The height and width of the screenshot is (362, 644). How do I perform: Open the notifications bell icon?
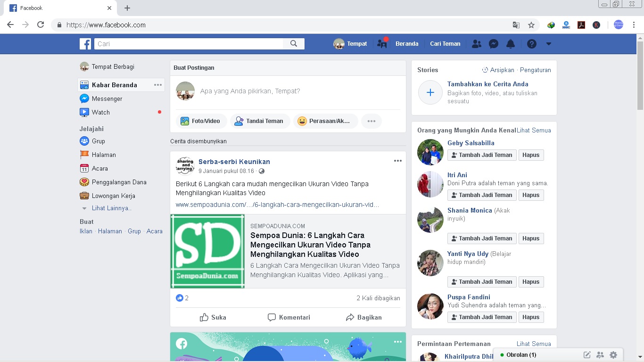pos(511,44)
